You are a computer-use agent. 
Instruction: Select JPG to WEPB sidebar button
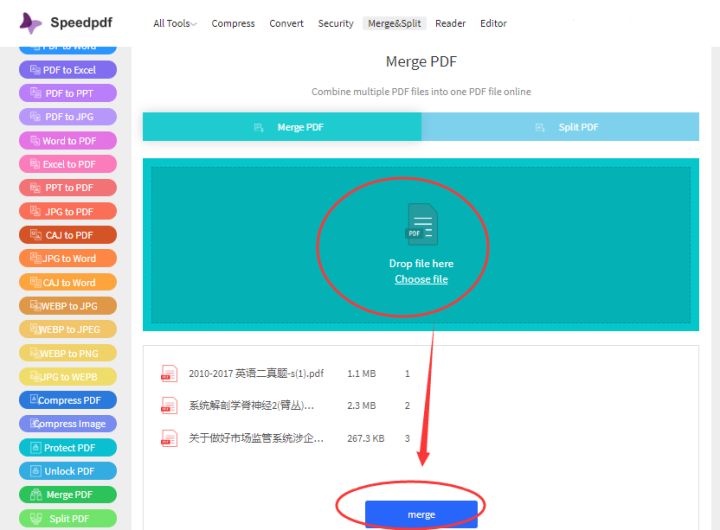point(68,377)
